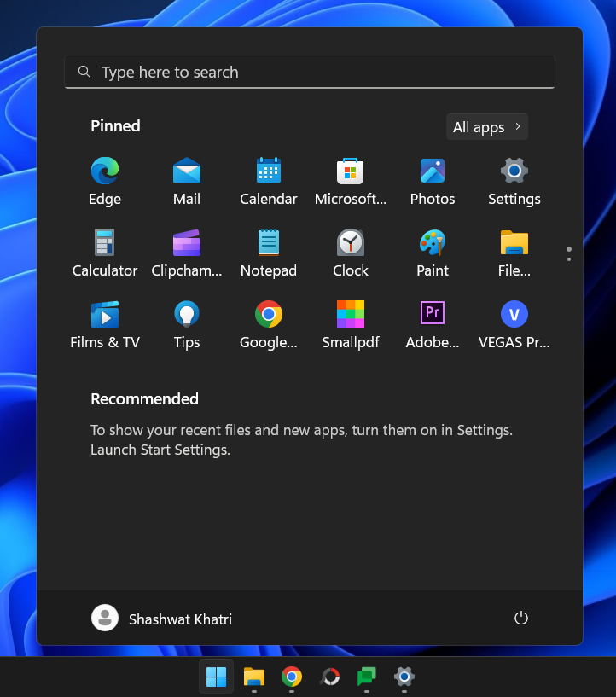The width and height of the screenshot is (616, 697).
Task: Launch the Photos app
Action: [x=433, y=181]
